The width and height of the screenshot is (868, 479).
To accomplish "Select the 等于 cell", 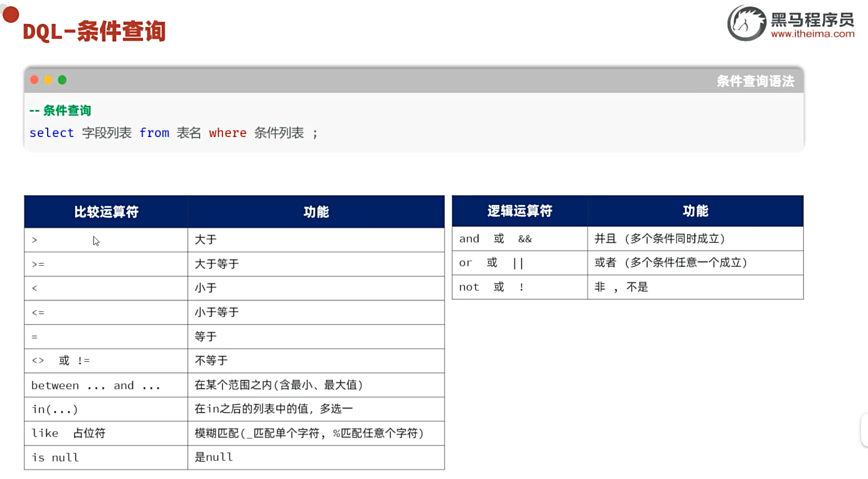I will pyautogui.click(x=316, y=337).
